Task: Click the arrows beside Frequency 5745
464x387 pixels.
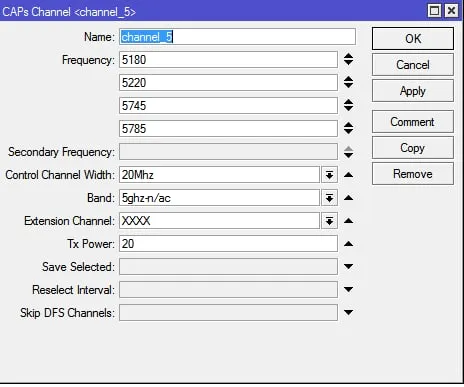Action: pyautogui.click(x=348, y=105)
